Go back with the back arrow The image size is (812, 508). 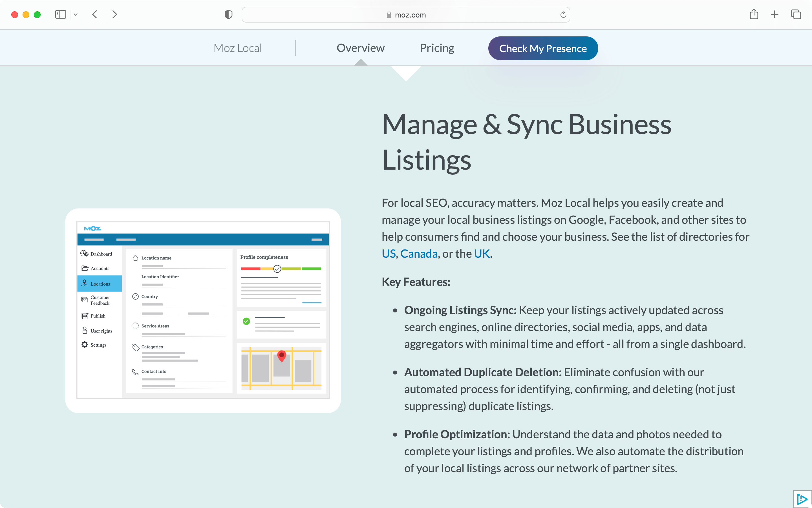click(95, 14)
